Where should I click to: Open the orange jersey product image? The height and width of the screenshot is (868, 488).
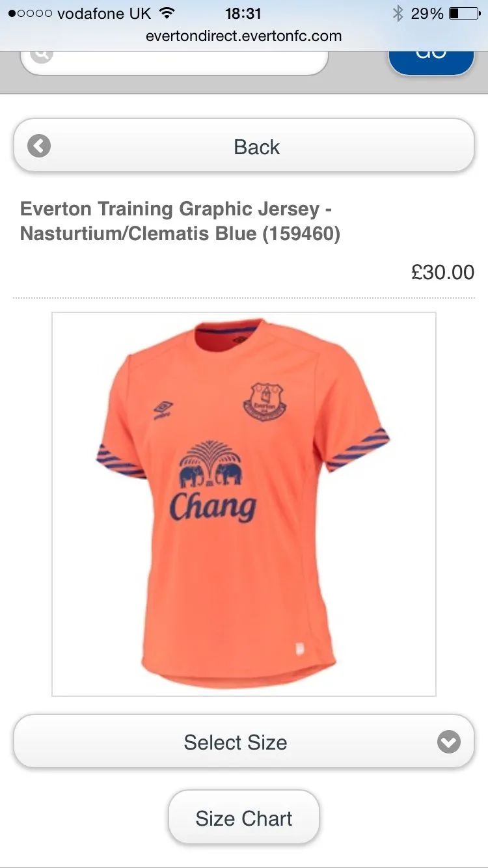[244, 504]
